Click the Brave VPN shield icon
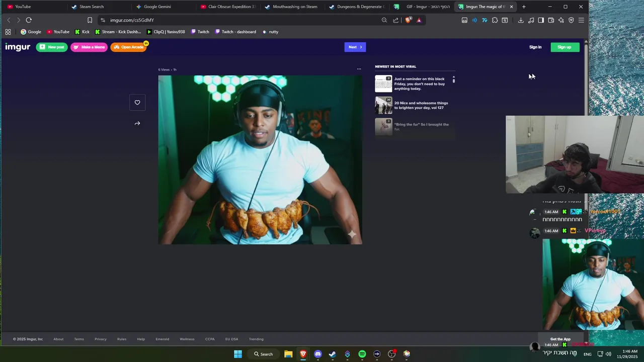 click(571, 20)
